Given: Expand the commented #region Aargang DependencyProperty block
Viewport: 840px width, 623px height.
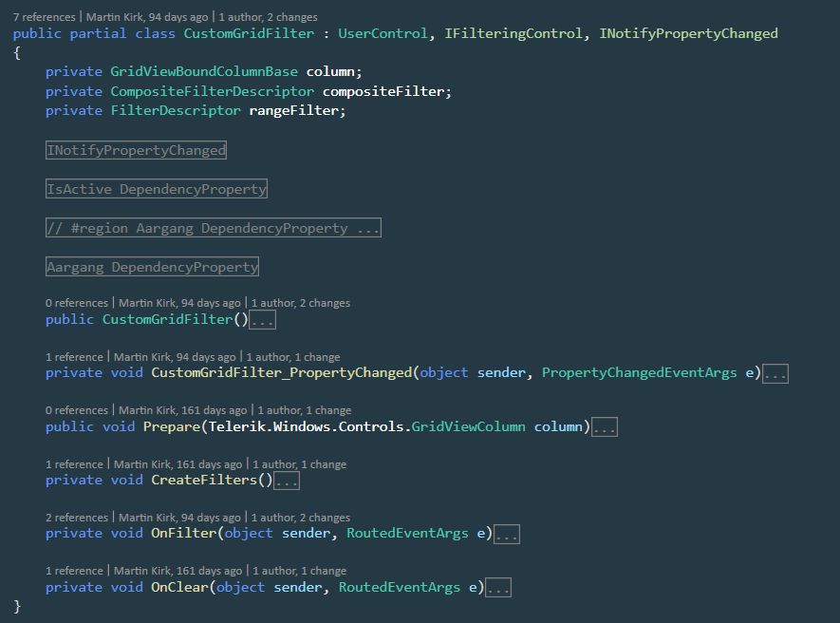Looking at the screenshot, I should (x=214, y=228).
